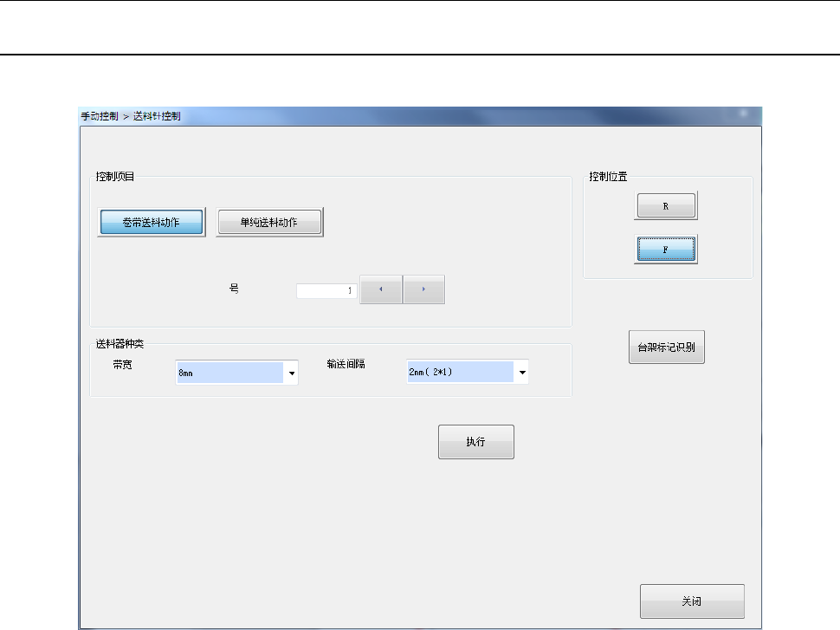Click the 关闭 button
This screenshot has height=630, width=840.
pos(692,601)
